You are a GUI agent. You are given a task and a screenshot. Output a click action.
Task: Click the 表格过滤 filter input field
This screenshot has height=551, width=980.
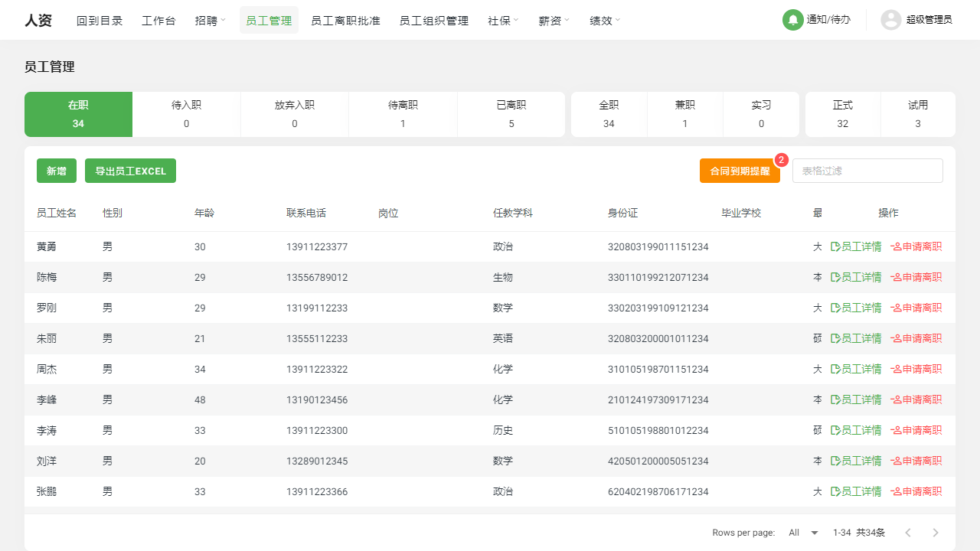[867, 170]
